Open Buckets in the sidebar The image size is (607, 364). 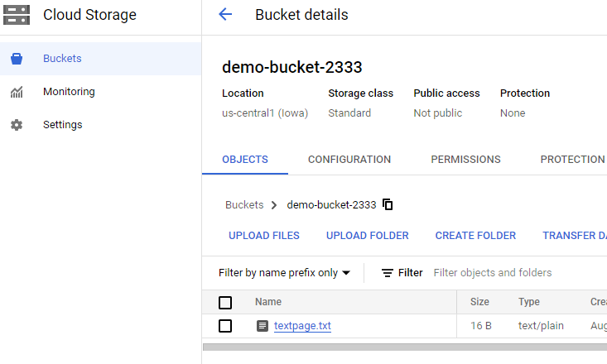[x=101, y=59]
